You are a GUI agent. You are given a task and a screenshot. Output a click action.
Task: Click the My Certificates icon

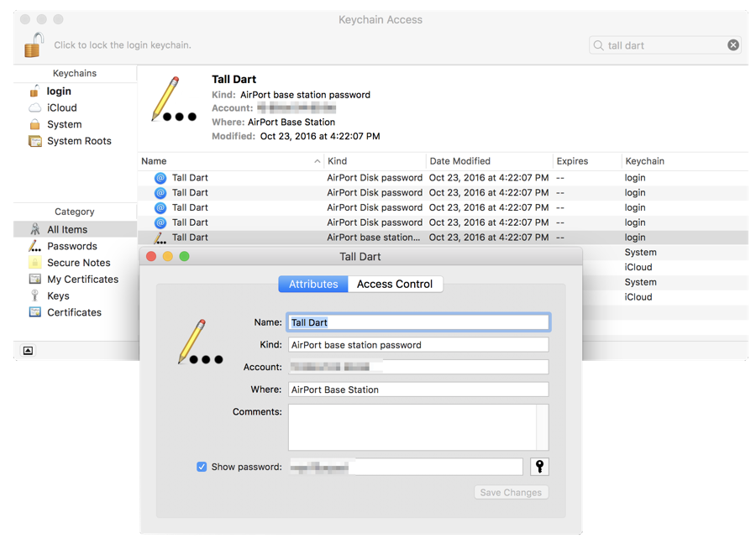[x=34, y=279]
